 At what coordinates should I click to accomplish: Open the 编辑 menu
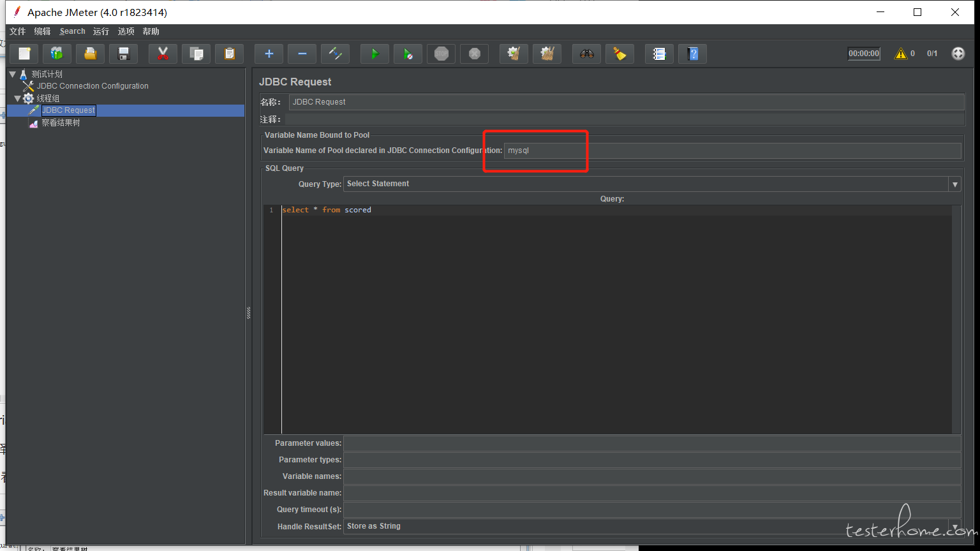coord(42,31)
